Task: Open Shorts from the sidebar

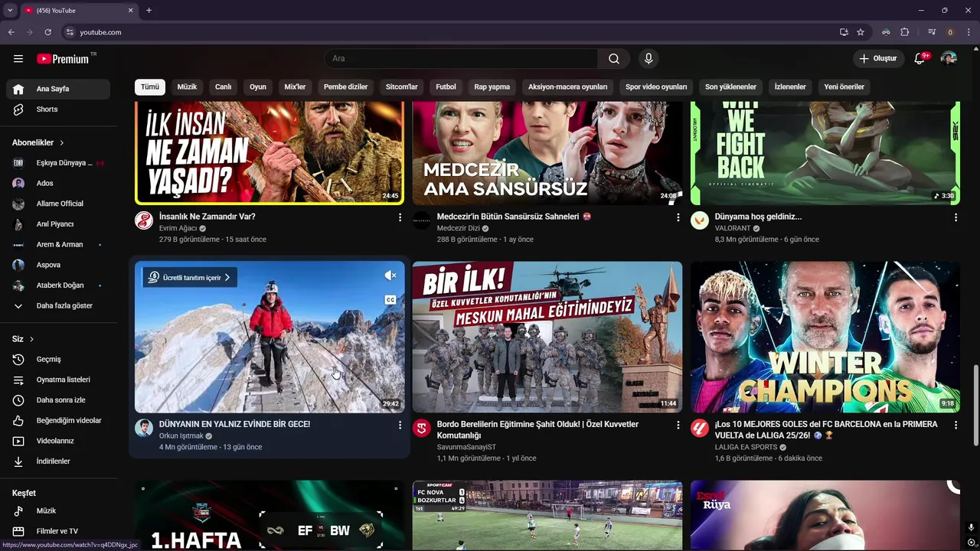Action: point(58,109)
